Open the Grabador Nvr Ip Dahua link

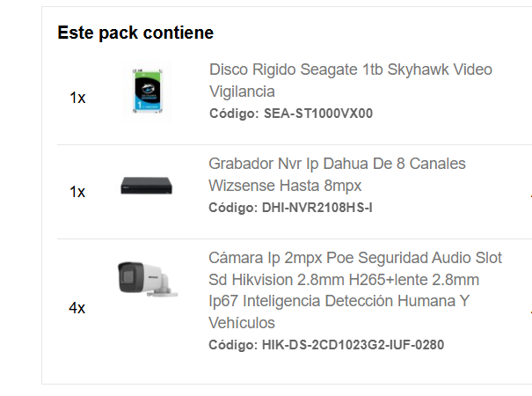pyautogui.click(x=337, y=174)
